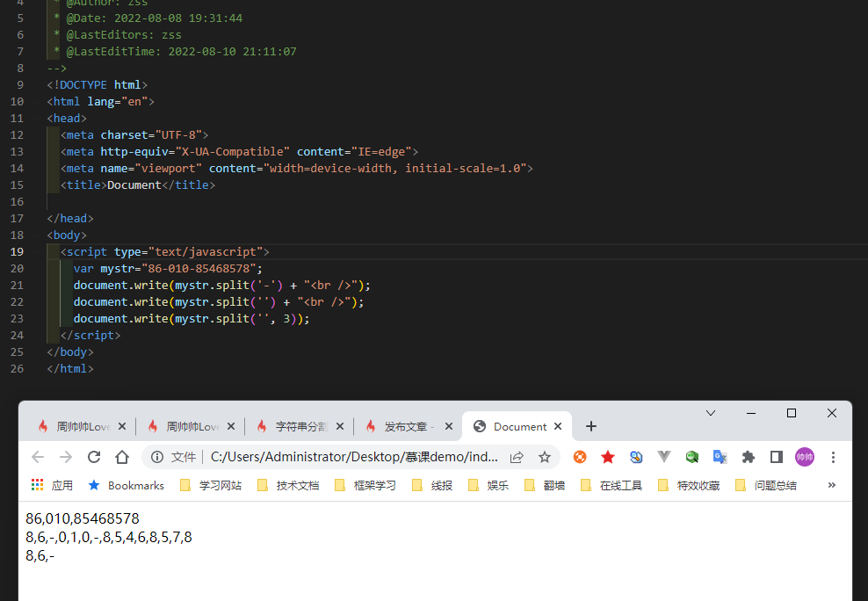Open the 学习网站 bookmark folder
This screenshot has height=601, width=868.
coord(211,485)
